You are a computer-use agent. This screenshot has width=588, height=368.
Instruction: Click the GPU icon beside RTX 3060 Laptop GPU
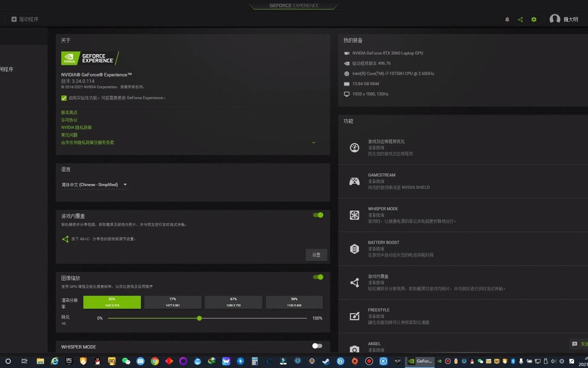click(x=347, y=53)
